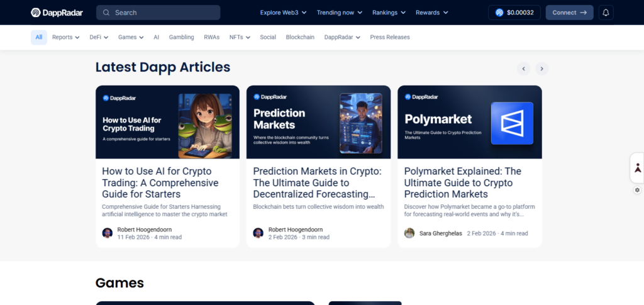Image resolution: width=644 pixels, height=305 pixels.
Task: Expand the NFTs category dropdown
Action: (x=240, y=37)
